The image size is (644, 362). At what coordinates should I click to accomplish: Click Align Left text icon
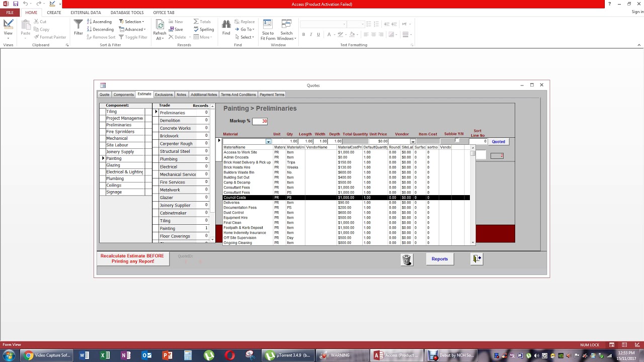pyautogui.click(x=366, y=34)
